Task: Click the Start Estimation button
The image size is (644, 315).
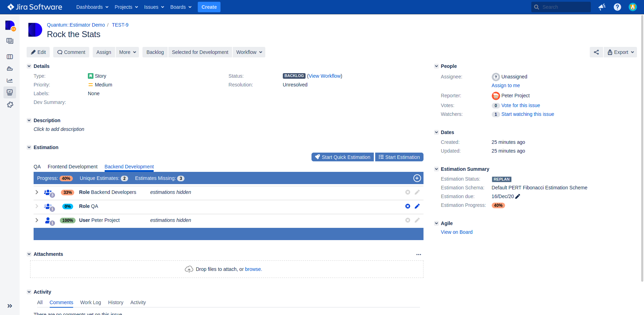Action: click(x=399, y=157)
